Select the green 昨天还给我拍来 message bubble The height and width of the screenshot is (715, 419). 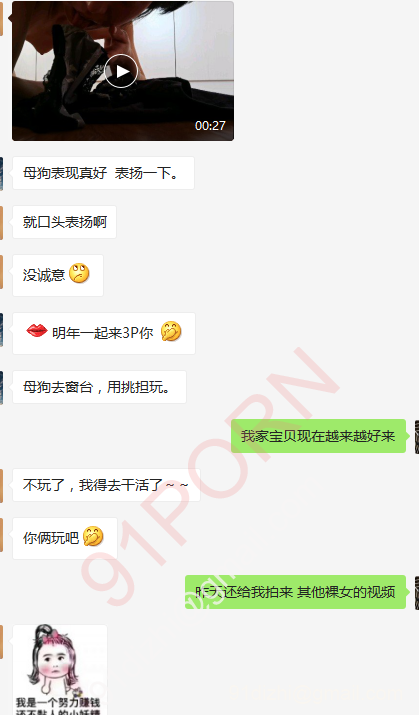pyautogui.click(x=295, y=592)
